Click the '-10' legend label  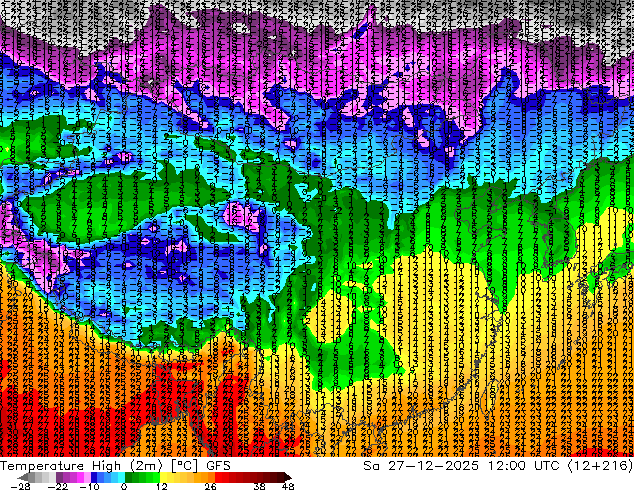pyautogui.click(x=89, y=486)
